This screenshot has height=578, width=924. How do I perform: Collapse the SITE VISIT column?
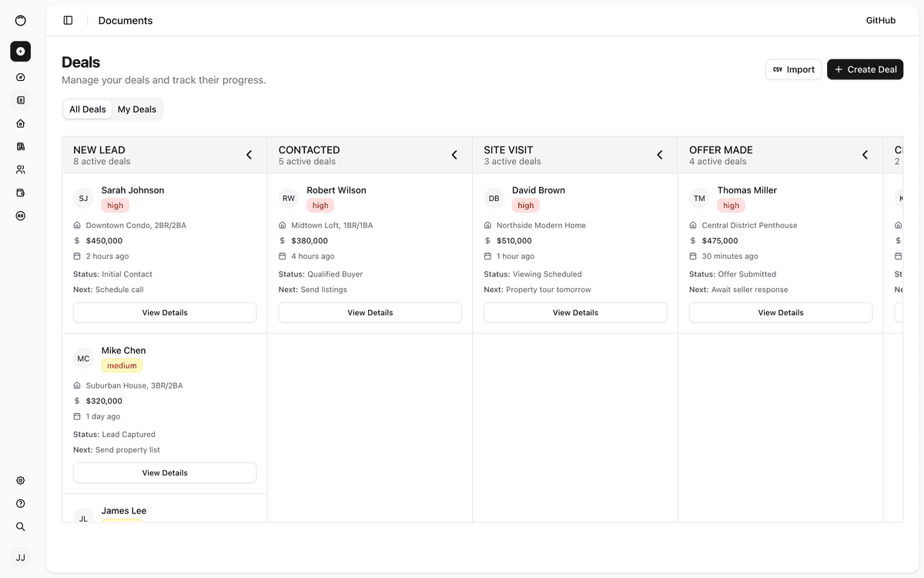[659, 155]
